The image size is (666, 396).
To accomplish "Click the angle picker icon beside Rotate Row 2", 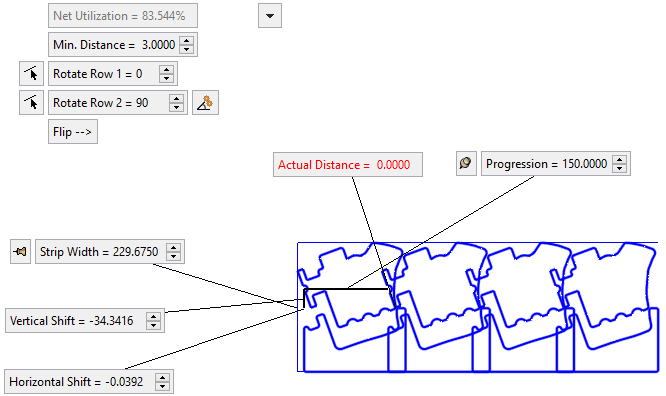I will tap(31, 102).
